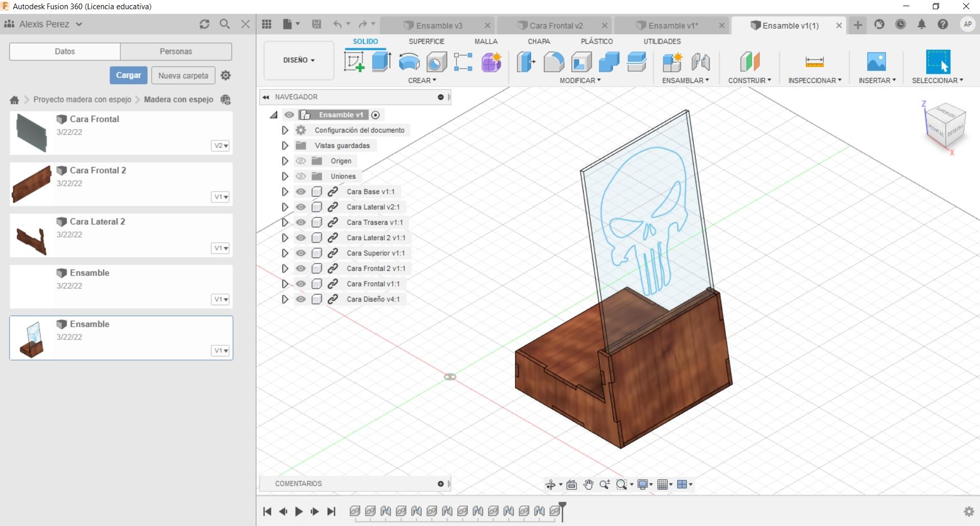
Task: Open Proyecto madera con espejo breadcrumb
Action: [82, 99]
